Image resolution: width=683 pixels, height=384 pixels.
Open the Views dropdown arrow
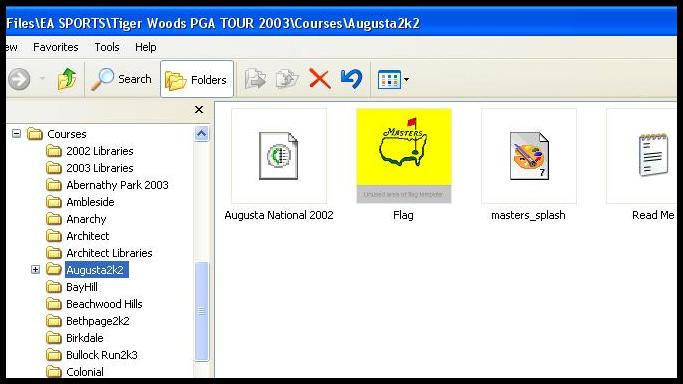(x=406, y=80)
